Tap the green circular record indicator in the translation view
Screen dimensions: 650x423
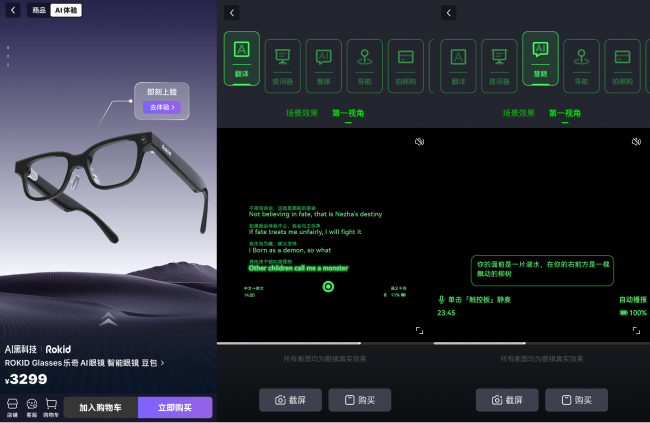tap(328, 287)
